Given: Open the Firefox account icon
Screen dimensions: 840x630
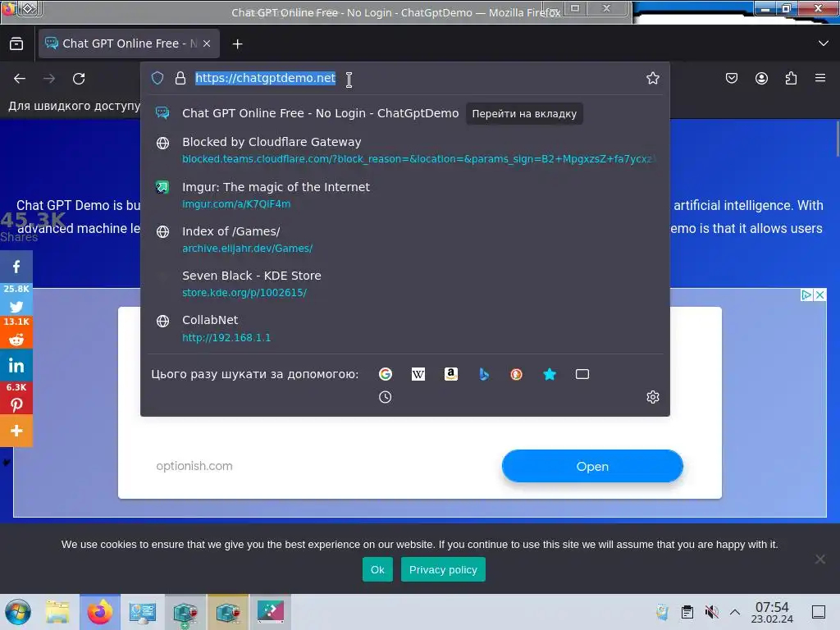Looking at the screenshot, I should click(x=761, y=78).
